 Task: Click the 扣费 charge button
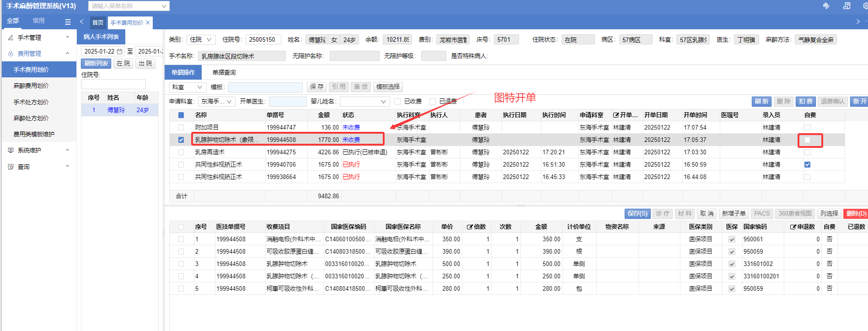(806, 102)
